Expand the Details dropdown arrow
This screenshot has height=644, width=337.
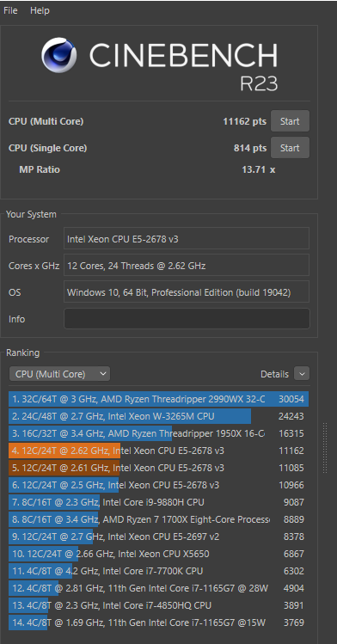(x=302, y=374)
